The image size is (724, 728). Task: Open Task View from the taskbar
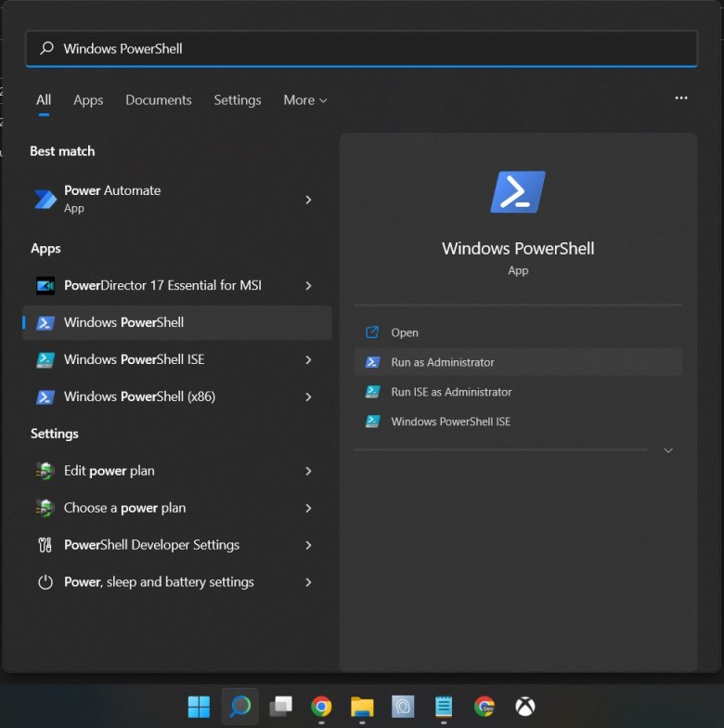tap(280, 707)
